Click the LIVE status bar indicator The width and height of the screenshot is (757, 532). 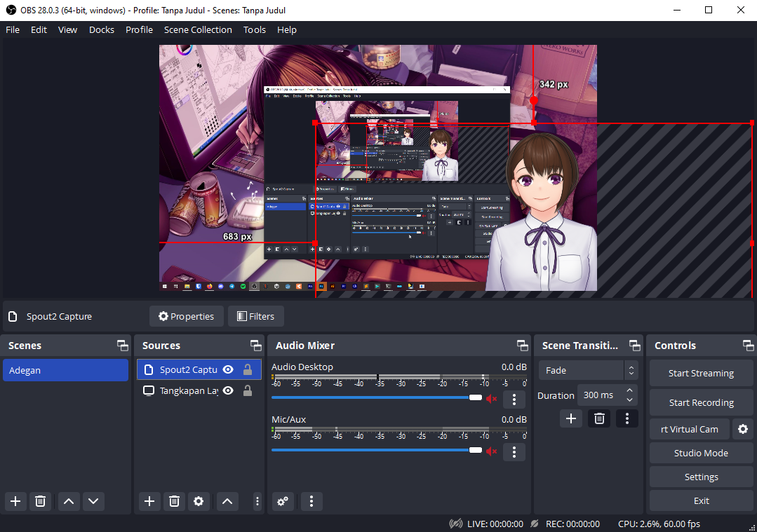pos(486,524)
